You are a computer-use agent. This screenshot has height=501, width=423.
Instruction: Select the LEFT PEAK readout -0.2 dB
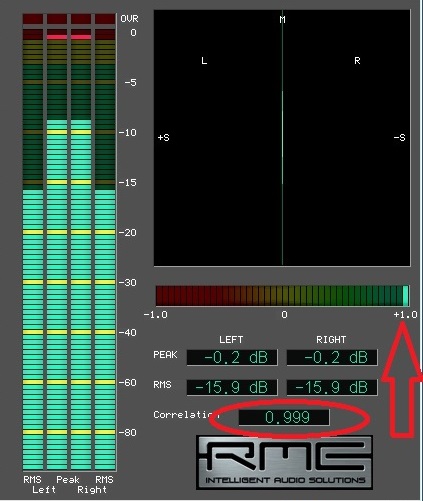(232, 358)
